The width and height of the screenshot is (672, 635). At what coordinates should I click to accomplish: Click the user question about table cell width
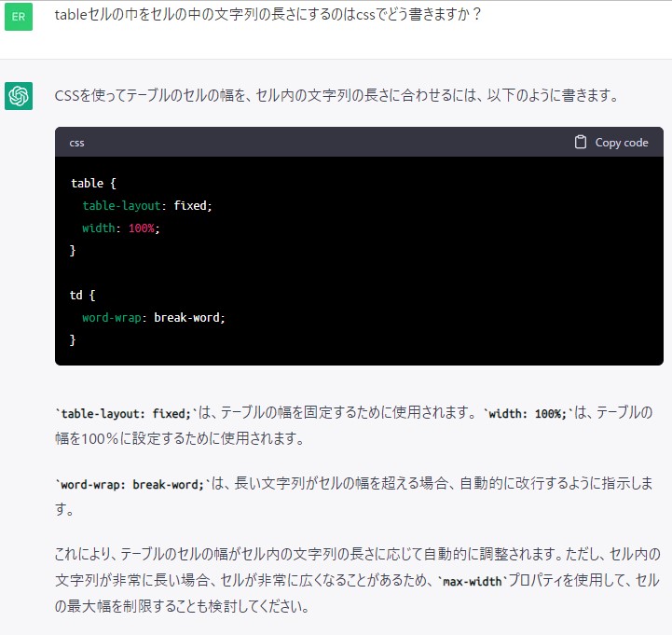tap(267, 15)
